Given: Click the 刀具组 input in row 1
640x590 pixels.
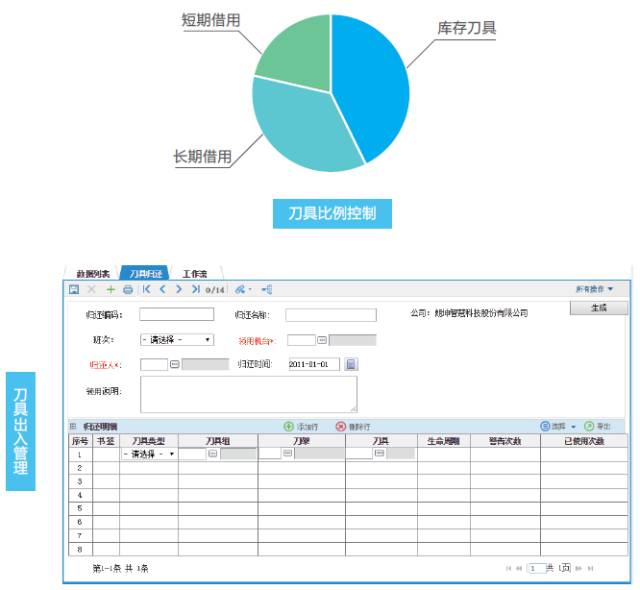Looking at the screenshot, I should pos(192,454).
